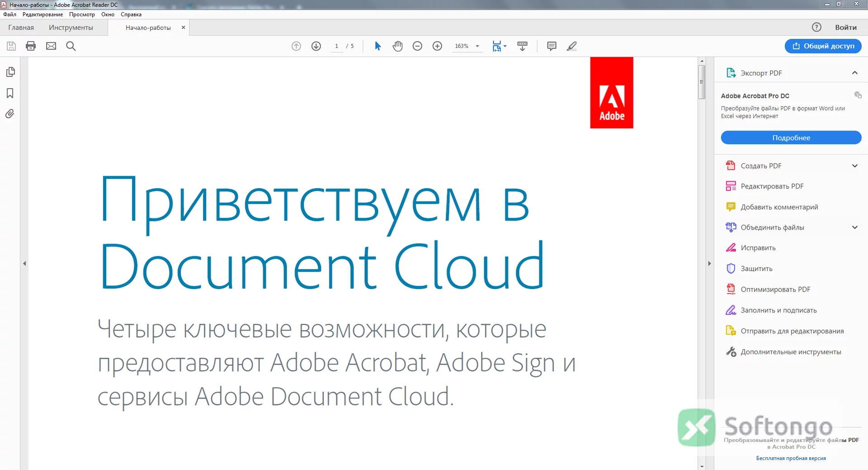Open the Редактирование menu
The image size is (868, 470).
coord(42,14)
